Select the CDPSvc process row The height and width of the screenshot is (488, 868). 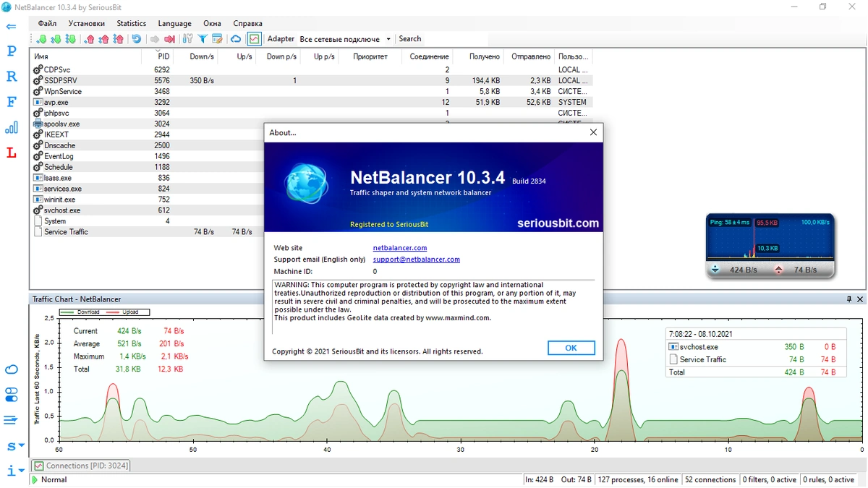pos(311,70)
